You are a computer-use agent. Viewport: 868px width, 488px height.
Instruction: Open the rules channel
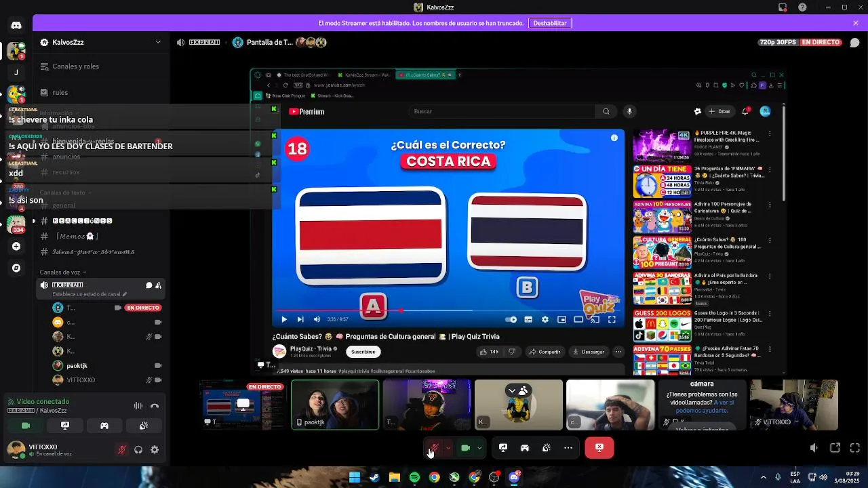click(x=100, y=92)
